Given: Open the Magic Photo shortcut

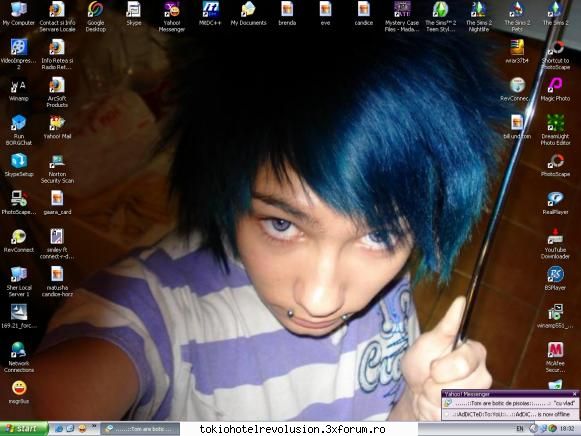Looking at the screenshot, I should [x=555, y=90].
